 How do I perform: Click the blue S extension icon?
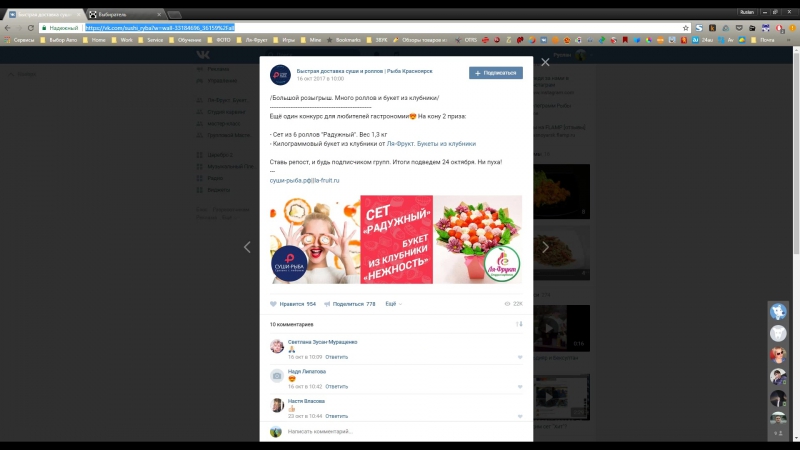click(699, 28)
